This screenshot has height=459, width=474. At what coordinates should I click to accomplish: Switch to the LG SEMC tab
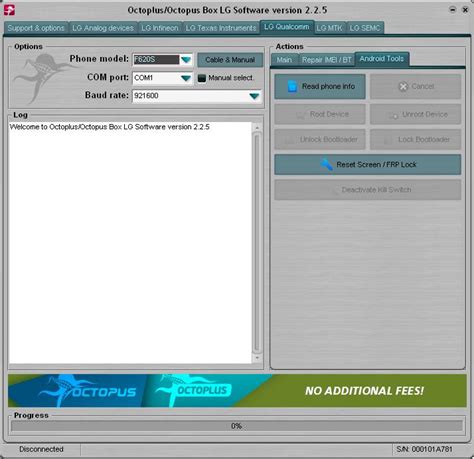365,28
